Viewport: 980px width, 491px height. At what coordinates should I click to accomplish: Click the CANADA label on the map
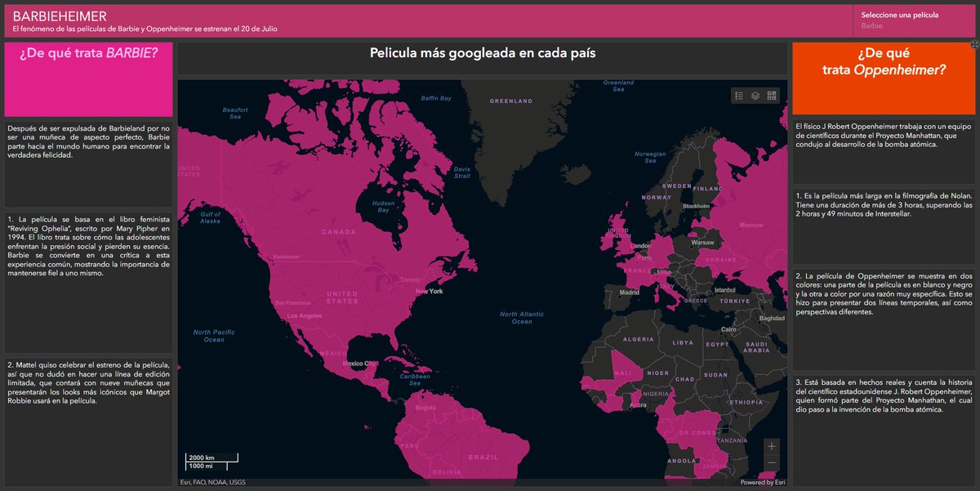coord(338,231)
